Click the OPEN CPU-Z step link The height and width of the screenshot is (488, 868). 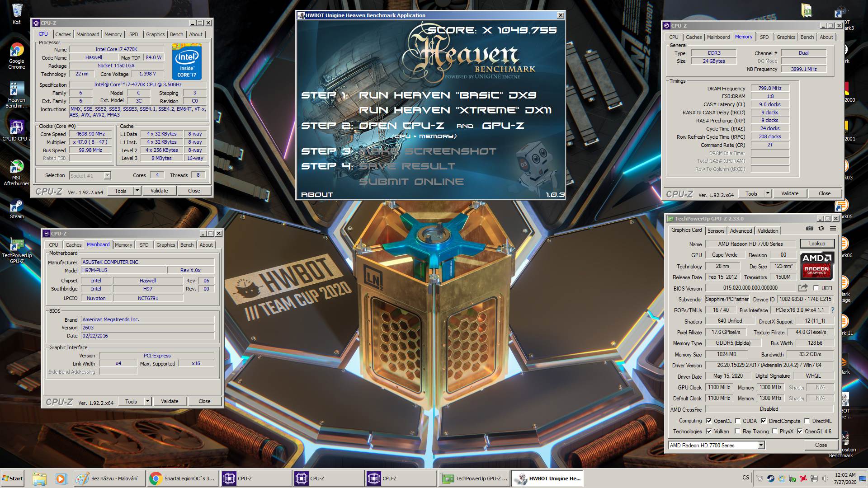tap(401, 126)
